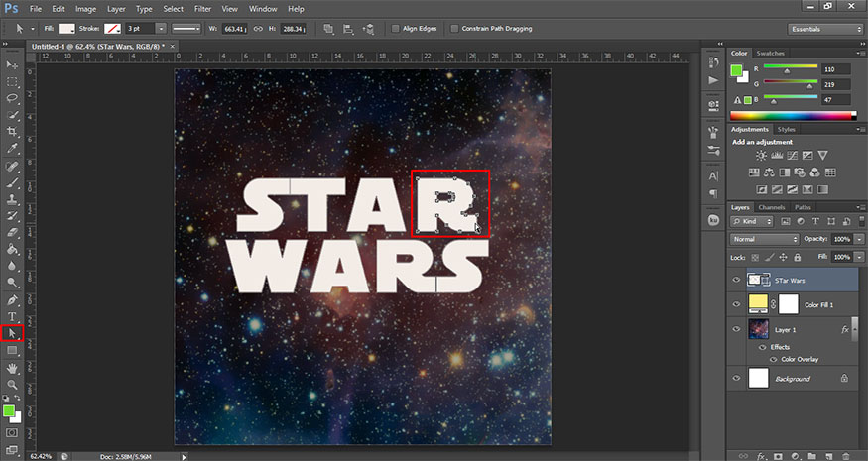Viewport: 868px width, 461px height.
Task: Open the Actions panel play icon
Action: (713, 80)
